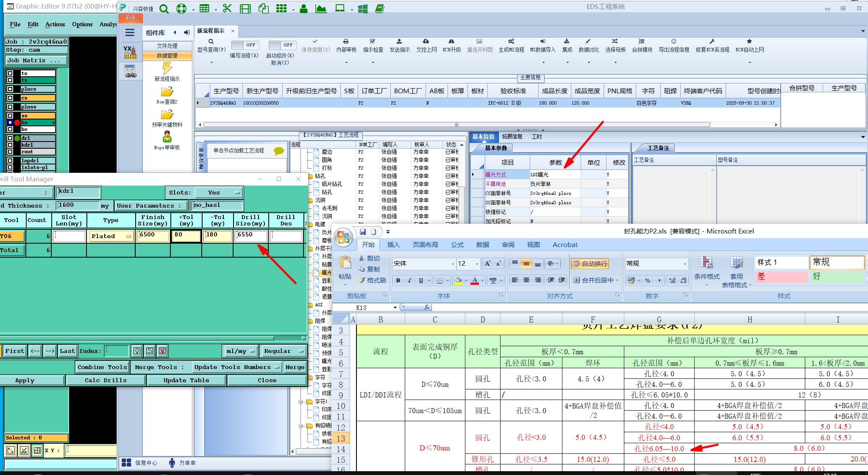Open the Excel font name 宋体 dropdown
Screen dimensions: 868x475
(452, 264)
